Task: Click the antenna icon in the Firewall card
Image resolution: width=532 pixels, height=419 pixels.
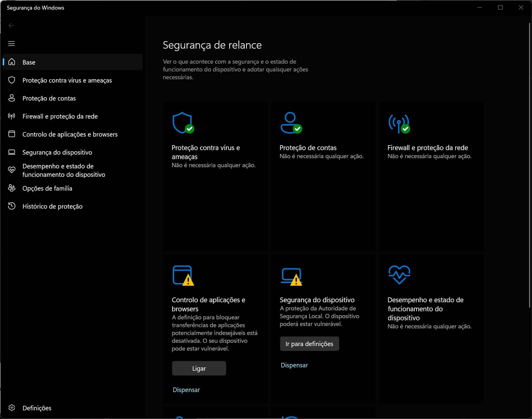Action: coord(399,123)
